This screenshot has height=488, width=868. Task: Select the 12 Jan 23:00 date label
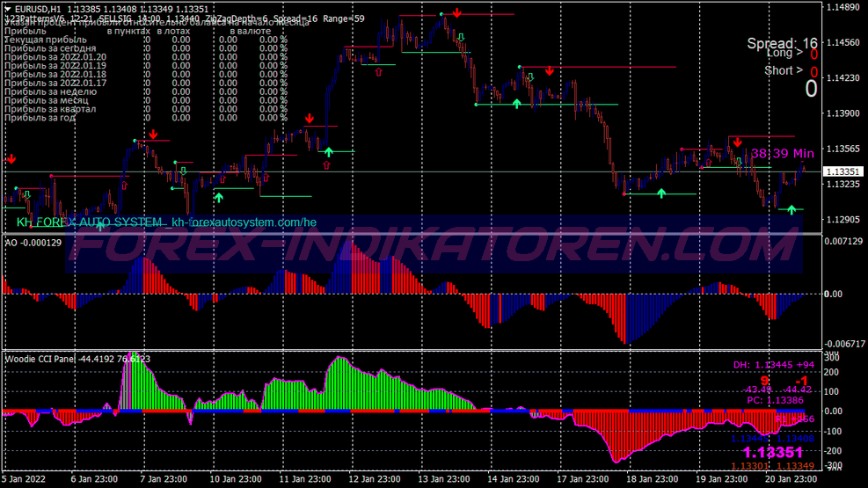tap(375, 479)
